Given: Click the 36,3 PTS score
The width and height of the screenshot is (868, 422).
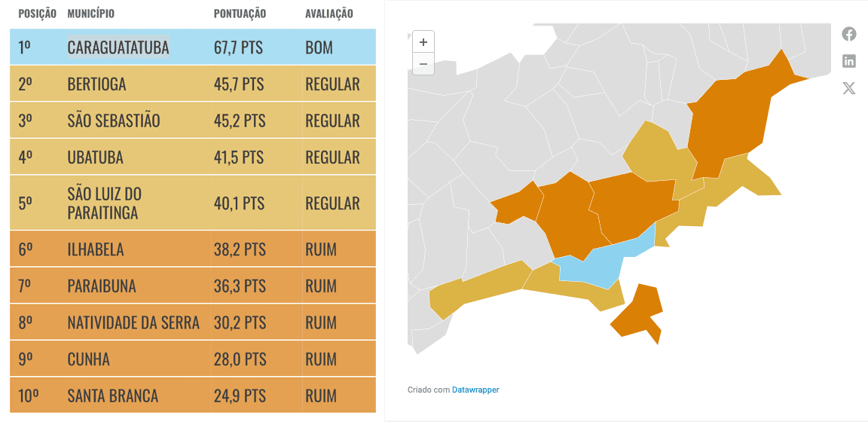Looking at the screenshot, I should point(240,286).
